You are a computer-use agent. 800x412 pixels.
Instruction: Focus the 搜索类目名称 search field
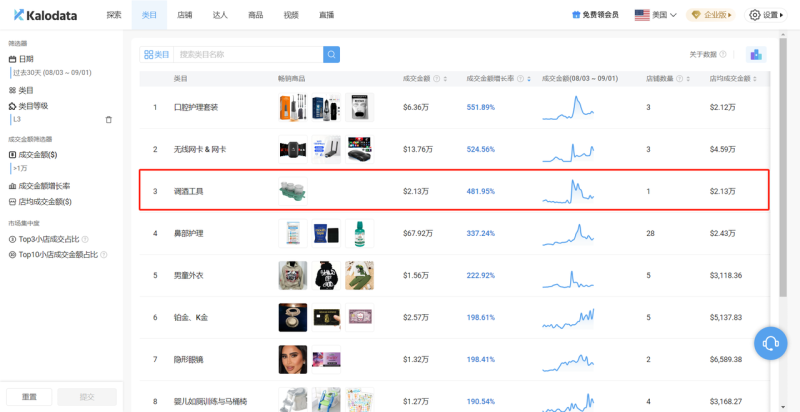pyautogui.click(x=248, y=55)
